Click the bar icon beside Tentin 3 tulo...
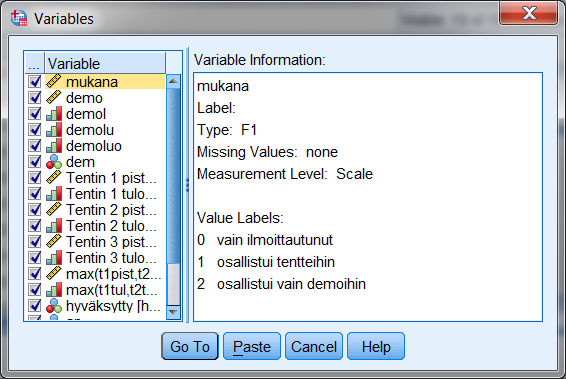The image size is (566, 379). click(54, 257)
